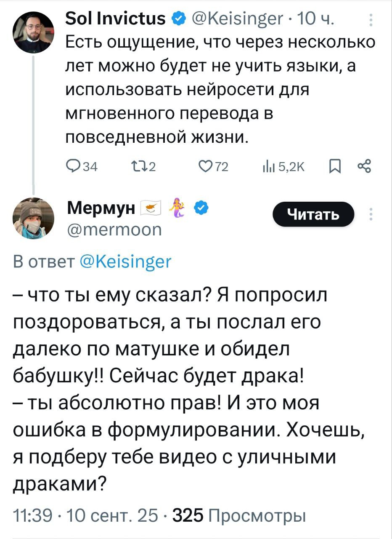
Task: Bookmark the Sol Invictus tweet
Action: [334, 167]
